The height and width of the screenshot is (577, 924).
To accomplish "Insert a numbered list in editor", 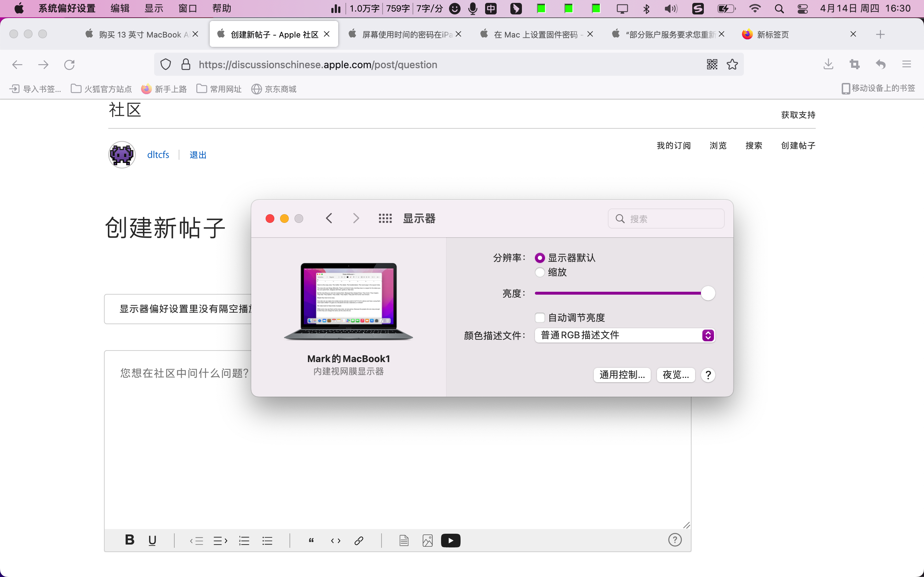I will pos(244,540).
